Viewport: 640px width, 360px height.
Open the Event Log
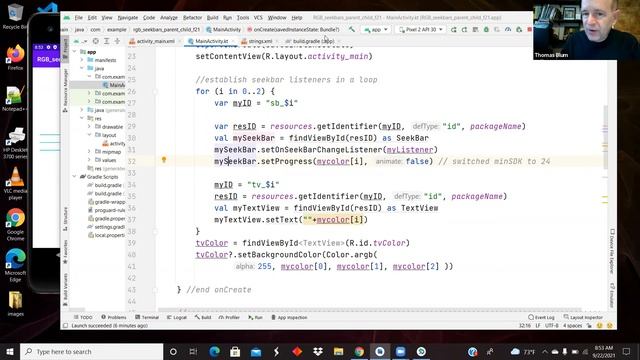pos(541,317)
